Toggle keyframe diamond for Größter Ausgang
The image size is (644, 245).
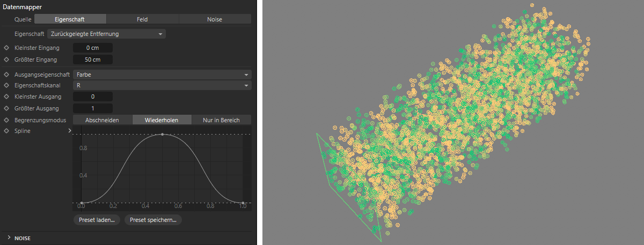pos(6,108)
